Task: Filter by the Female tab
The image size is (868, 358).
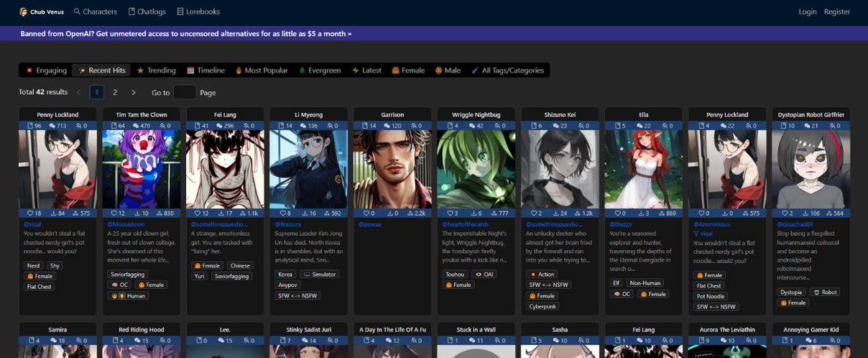Action: 408,70
